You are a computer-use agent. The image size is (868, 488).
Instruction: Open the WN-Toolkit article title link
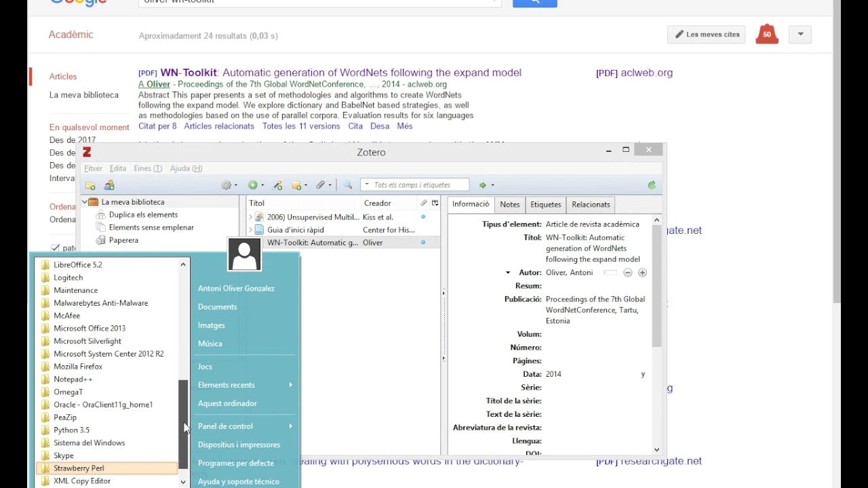click(341, 73)
